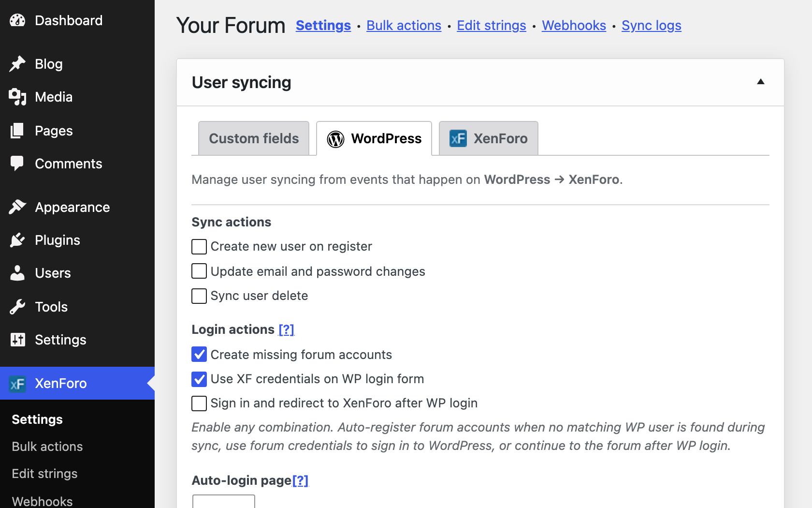
Task: Open the Bulk actions header link
Action: [x=404, y=25]
